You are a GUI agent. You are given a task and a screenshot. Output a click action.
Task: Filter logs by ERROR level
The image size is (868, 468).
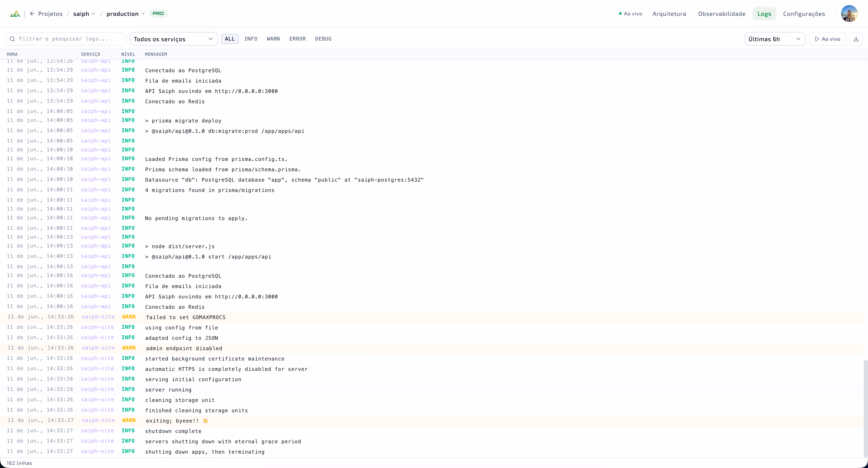298,39
